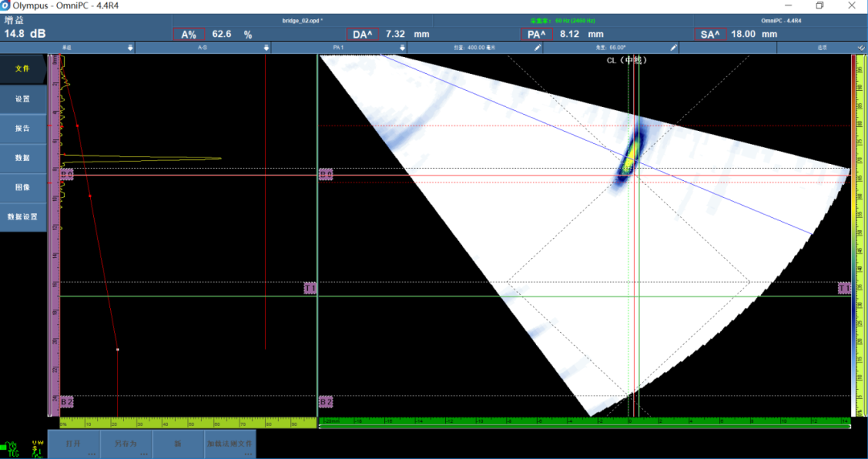Image resolution: width=868 pixels, height=459 pixels.
Task: Select the 报告 (Report) side menu
Action: click(23, 129)
